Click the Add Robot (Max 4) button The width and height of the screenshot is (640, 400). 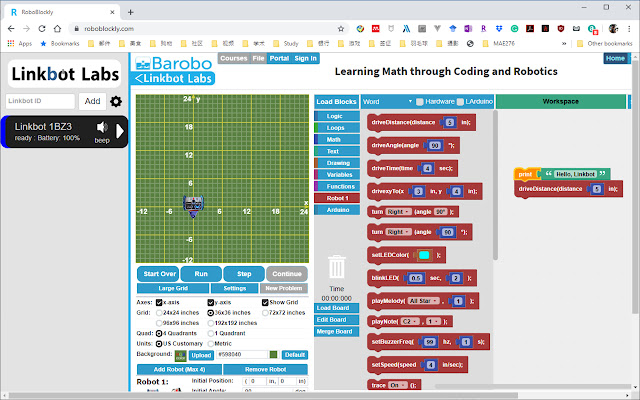pyautogui.click(x=179, y=369)
